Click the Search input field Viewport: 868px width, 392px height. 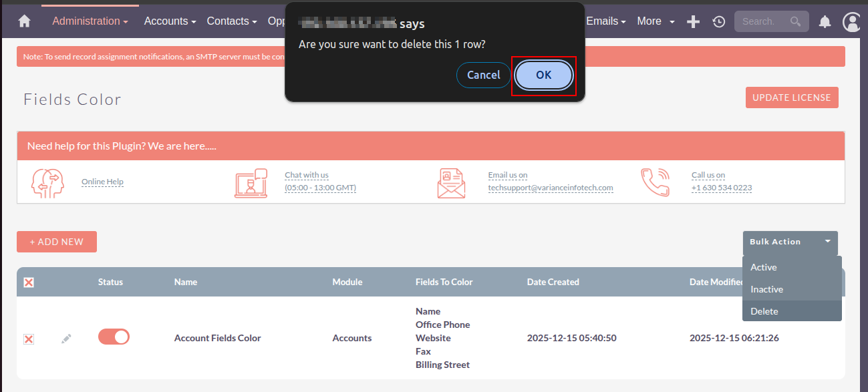point(762,21)
